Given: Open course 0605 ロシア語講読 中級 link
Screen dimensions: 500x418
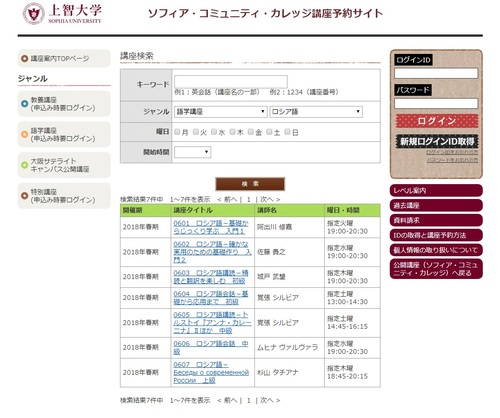Looking at the screenshot, I should tap(212, 323).
